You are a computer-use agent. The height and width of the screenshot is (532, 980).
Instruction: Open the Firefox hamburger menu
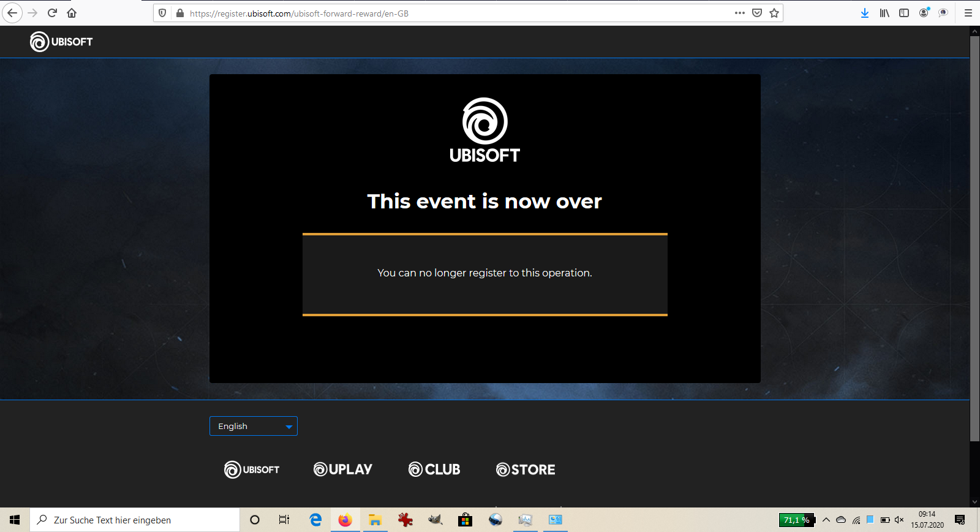tap(968, 13)
